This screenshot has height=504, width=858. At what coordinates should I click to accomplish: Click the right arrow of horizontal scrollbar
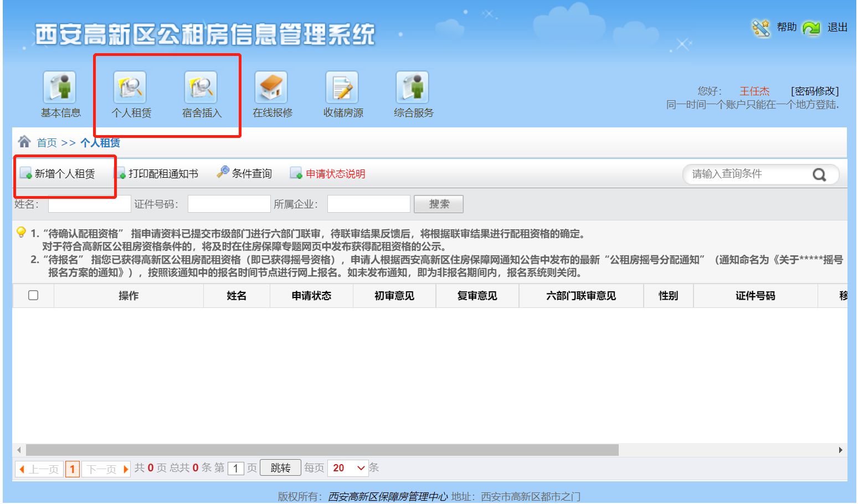pyautogui.click(x=840, y=450)
